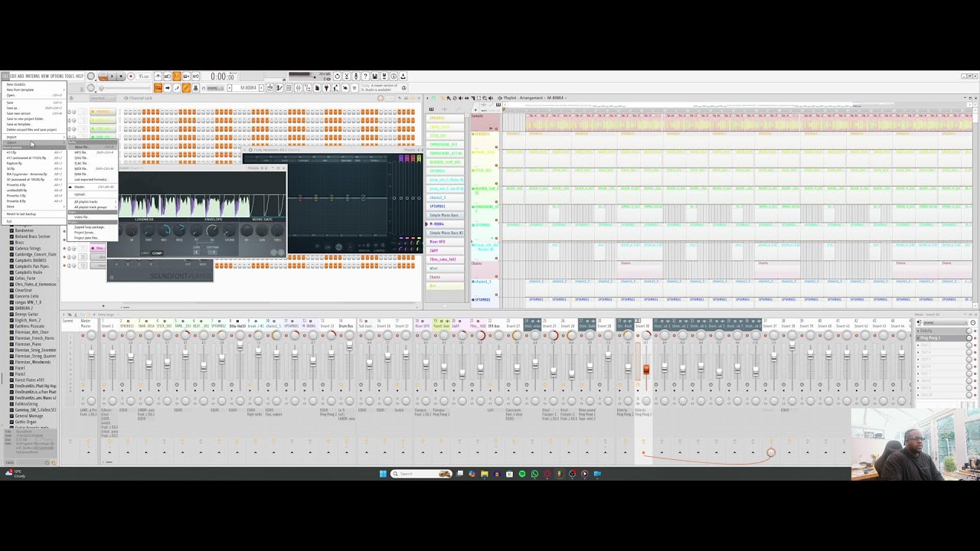Open the snap selector dropdown in toolbar

214,87
